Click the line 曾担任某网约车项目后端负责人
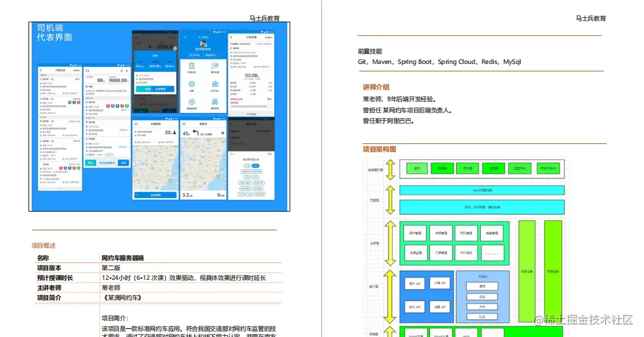 point(407,110)
